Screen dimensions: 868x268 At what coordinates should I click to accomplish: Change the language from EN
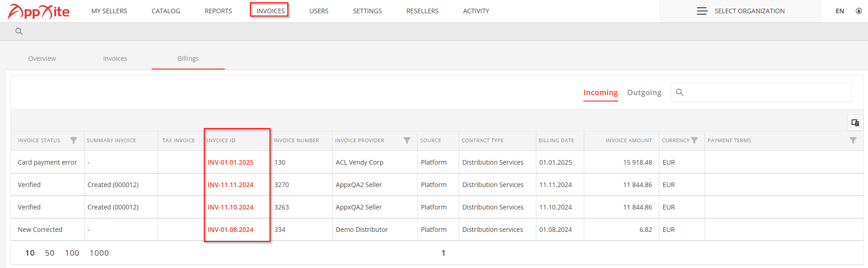[x=840, y=11]
